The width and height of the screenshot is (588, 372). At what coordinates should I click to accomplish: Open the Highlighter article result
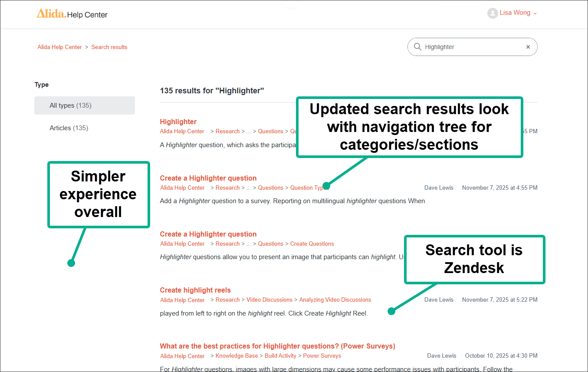coord(178,122)
